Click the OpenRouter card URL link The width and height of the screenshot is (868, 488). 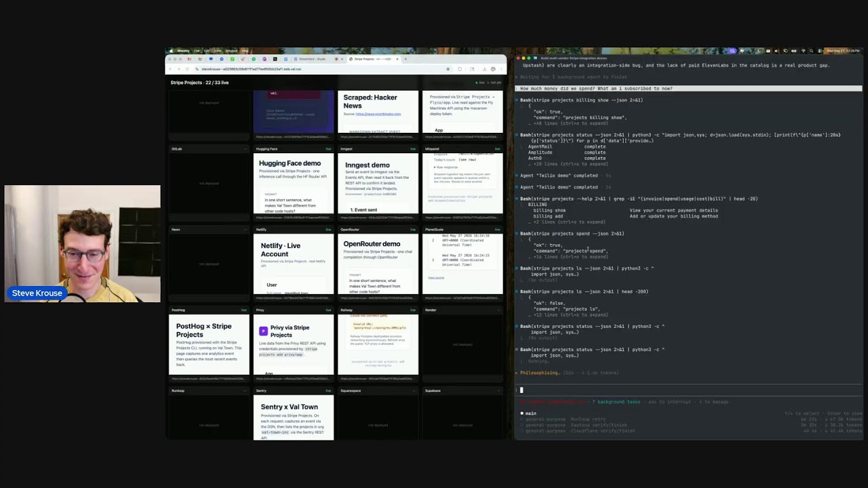click(x=378, y=298)
